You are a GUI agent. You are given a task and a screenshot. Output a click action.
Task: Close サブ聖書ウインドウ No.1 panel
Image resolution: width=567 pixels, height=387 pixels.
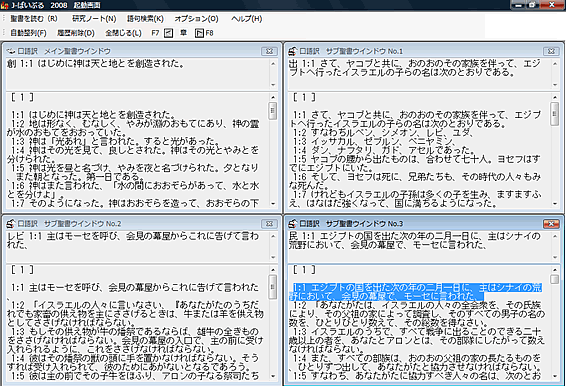[551, 51]
